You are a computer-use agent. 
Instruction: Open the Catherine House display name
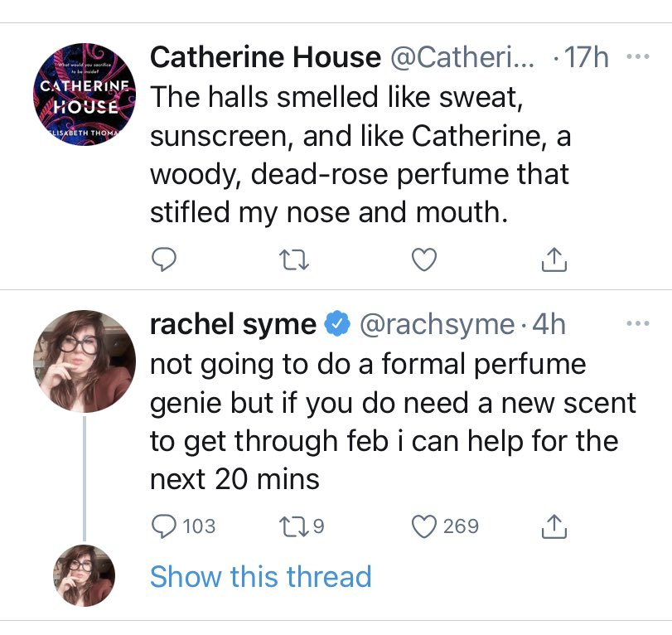pos(263,57)
